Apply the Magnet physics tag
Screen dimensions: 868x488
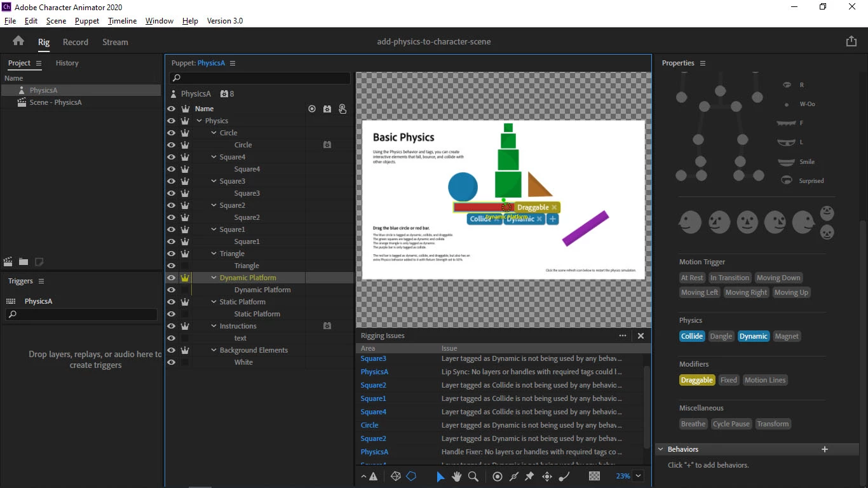tap(787, 336)
